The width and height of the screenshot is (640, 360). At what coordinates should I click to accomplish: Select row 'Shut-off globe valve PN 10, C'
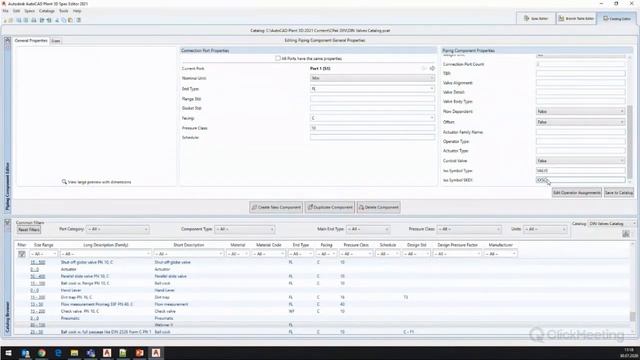click(322, 262)
